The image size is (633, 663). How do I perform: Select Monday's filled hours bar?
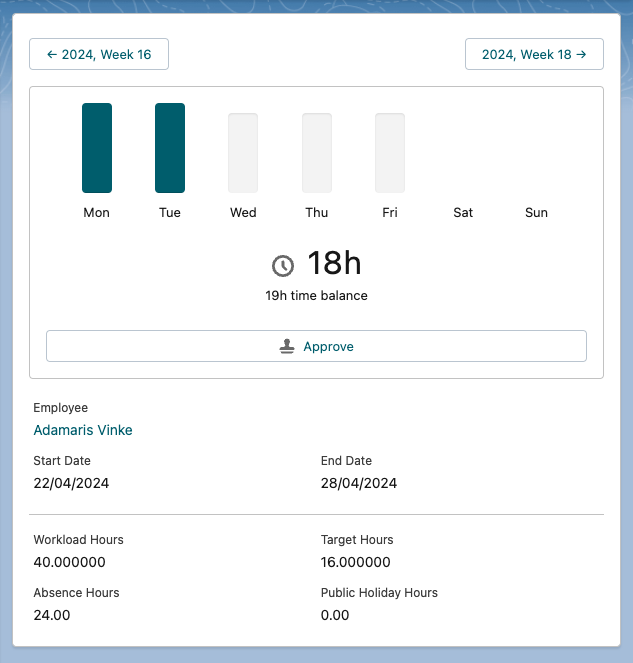coord(97,148)
